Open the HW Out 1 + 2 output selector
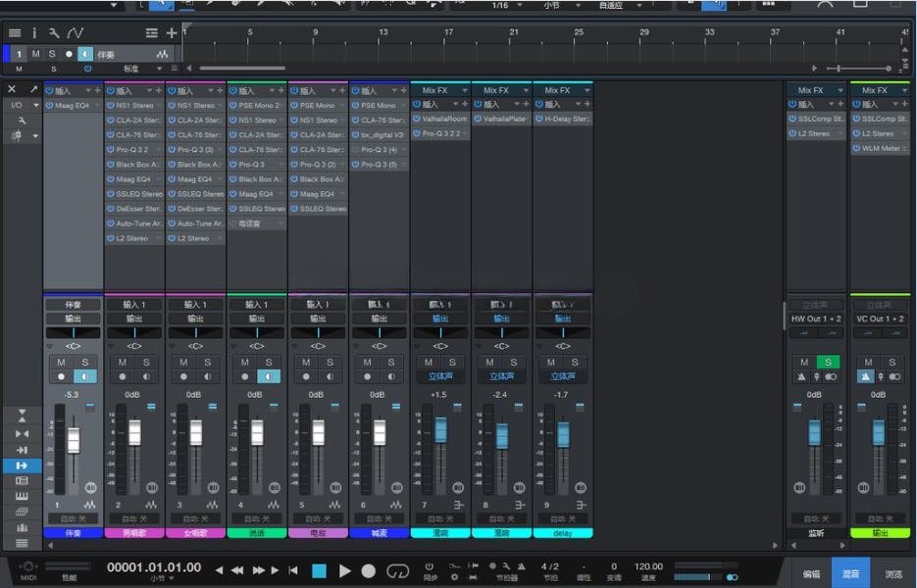 pos(816,318)
